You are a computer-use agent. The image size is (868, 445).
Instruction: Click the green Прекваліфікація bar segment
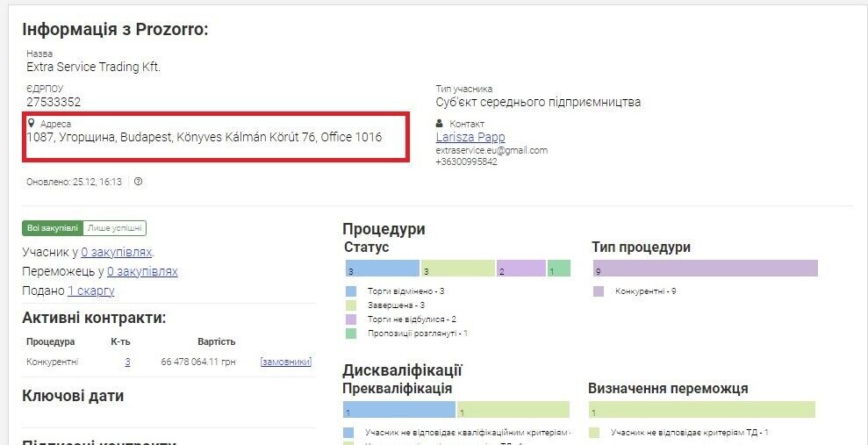coord(513,410)
